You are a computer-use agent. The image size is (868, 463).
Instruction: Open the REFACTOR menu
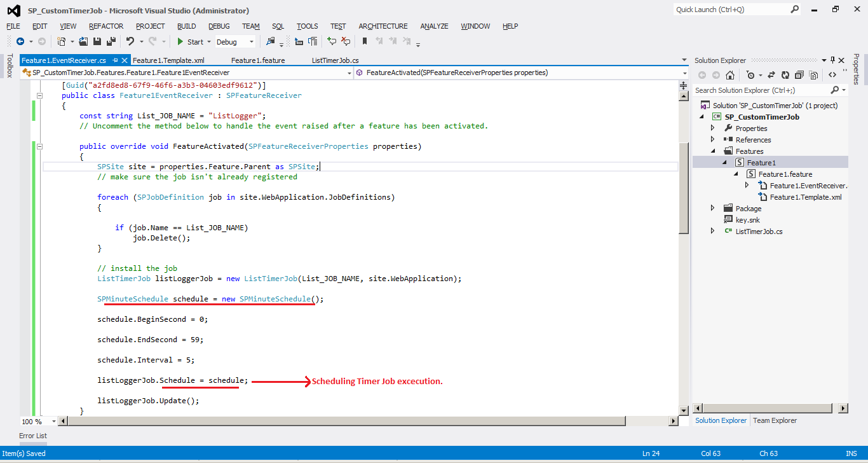[x=106, y=26]
